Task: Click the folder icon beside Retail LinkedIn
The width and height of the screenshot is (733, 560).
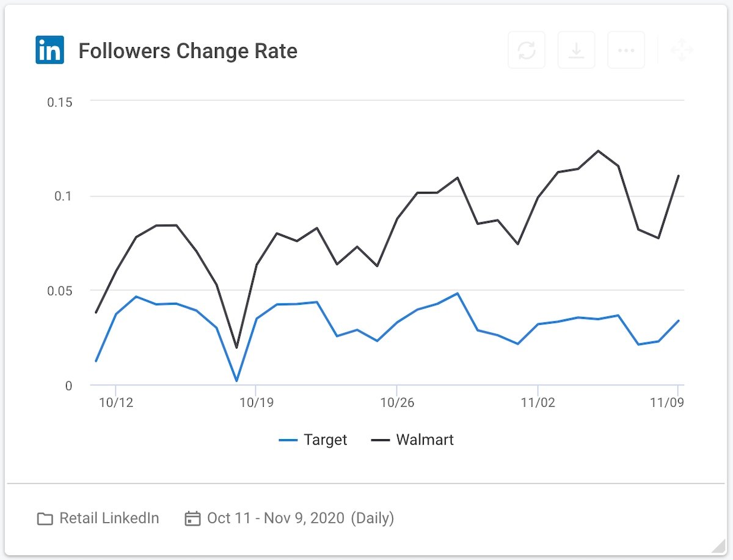Action: tap(45, 519)
